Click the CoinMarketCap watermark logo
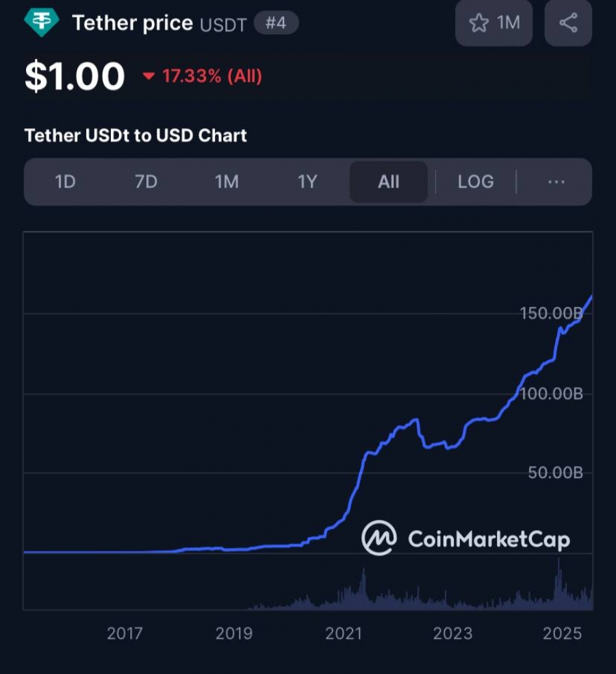The image size is (616, 674). (466, 538)
